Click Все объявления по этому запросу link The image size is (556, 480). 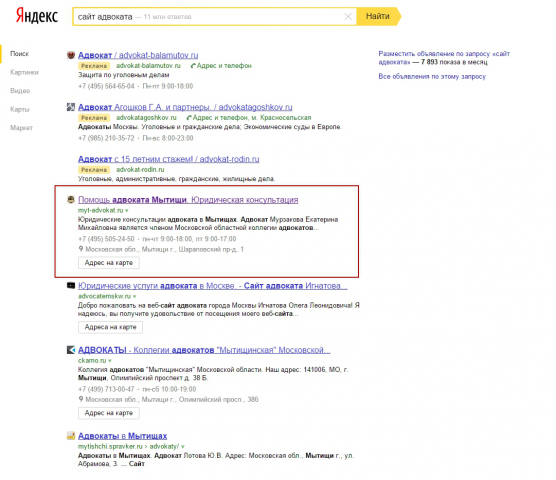[432, 76]
